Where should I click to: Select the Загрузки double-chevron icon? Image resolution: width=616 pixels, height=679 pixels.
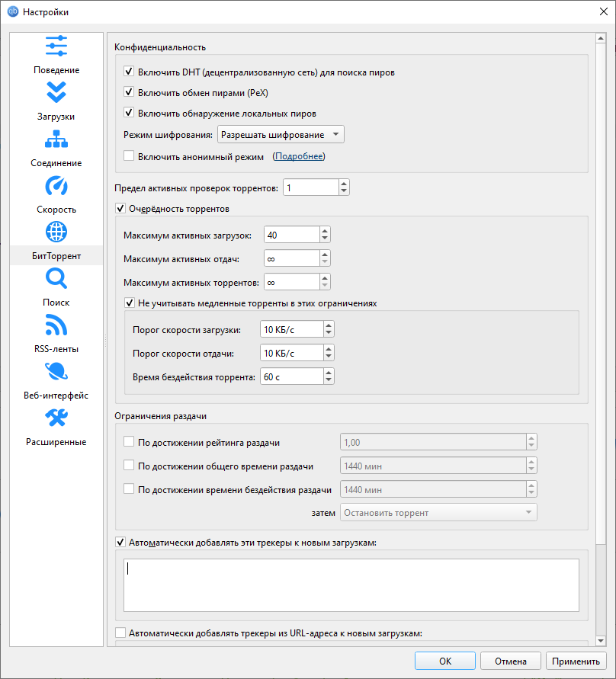coord(56,92)
